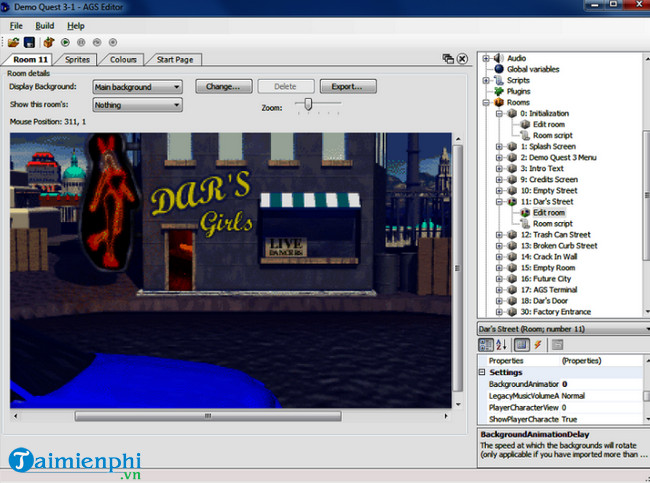Click the room view vertical scrollbar thumb
This screenshot has height=483, width=650.
[458, 268]
